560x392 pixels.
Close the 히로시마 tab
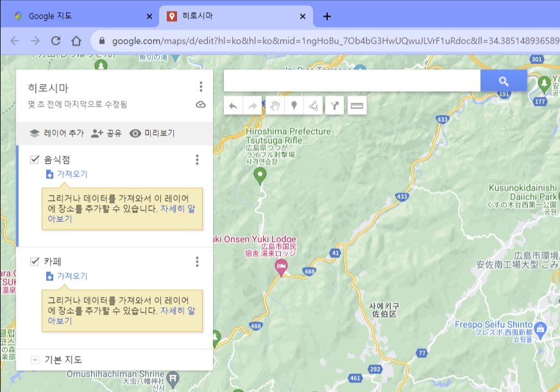303,17
